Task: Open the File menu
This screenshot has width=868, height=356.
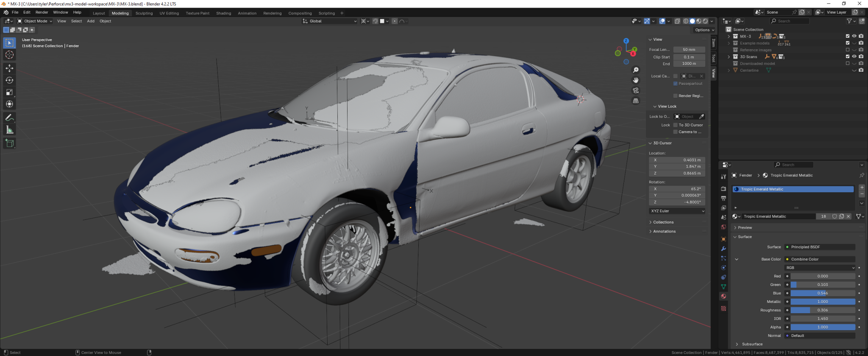Action: pos(15,12)
